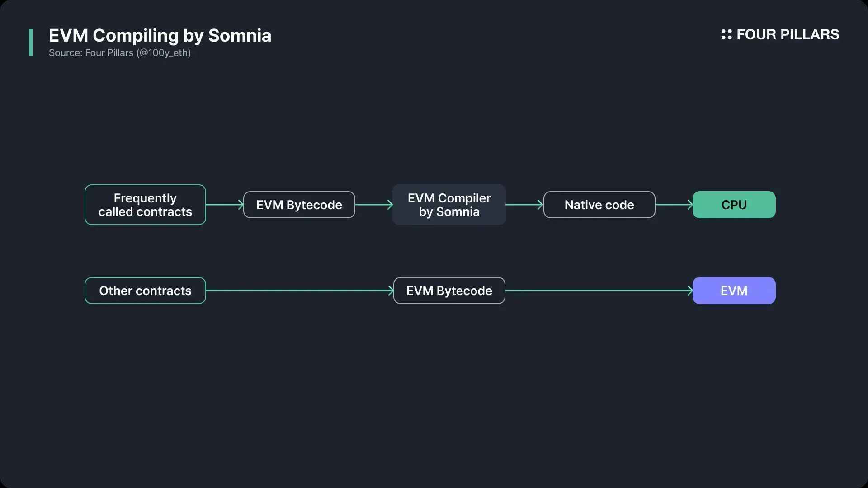Viewport: 868px width, 488px height.
Task: Select the Frequently called contracts box
Action: tap(145, 205)
